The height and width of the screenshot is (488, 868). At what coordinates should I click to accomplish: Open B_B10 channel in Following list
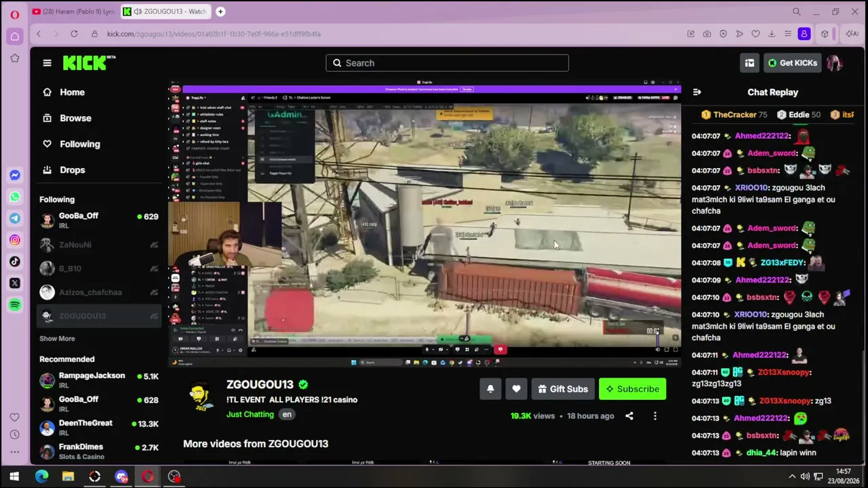click(x=99, y=268)
